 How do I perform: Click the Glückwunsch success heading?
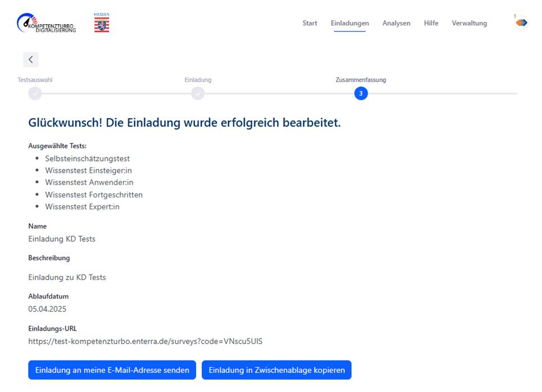[184, 123]
